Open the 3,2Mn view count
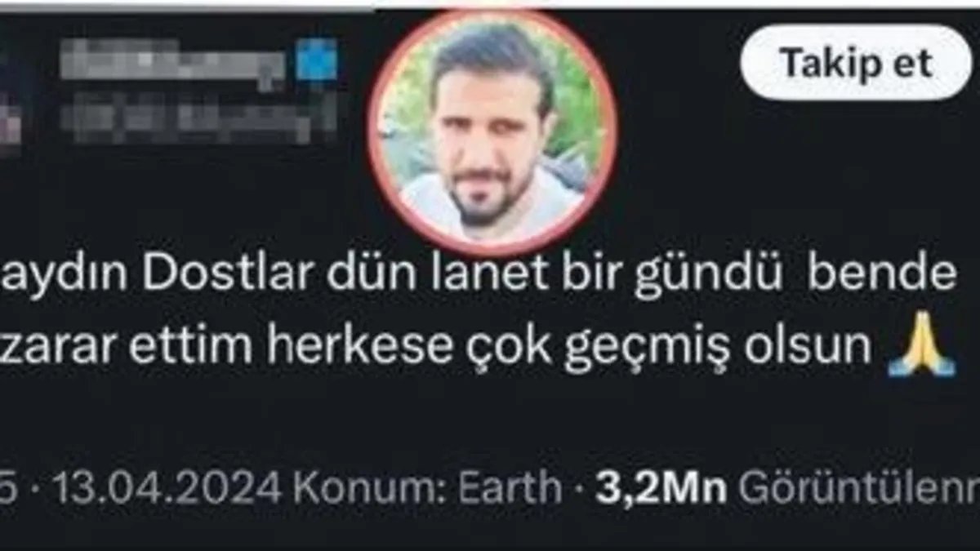The width and height of the screenshot is (980, 551). (661, 488)
